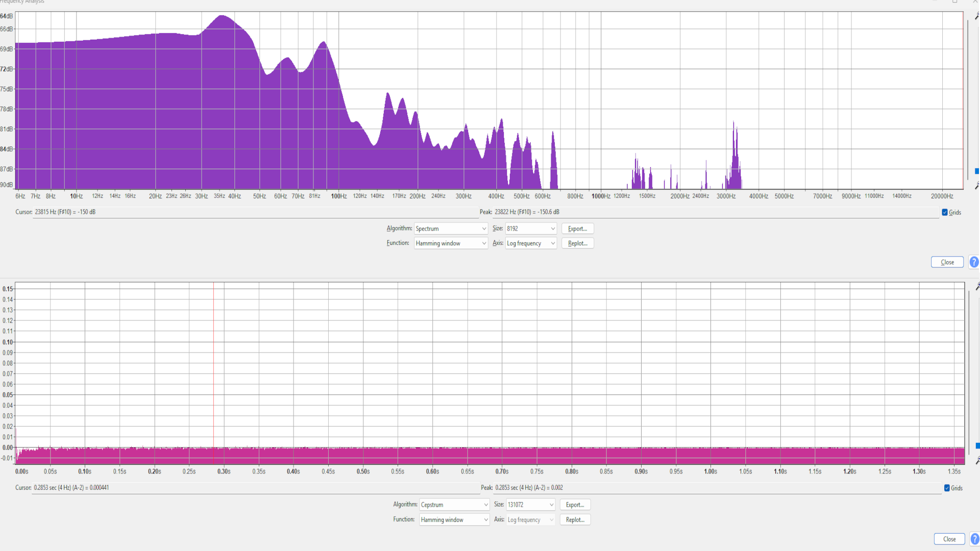
Task: Click Export button in lower cepstrum window
Action: click(x=575, y=505)
